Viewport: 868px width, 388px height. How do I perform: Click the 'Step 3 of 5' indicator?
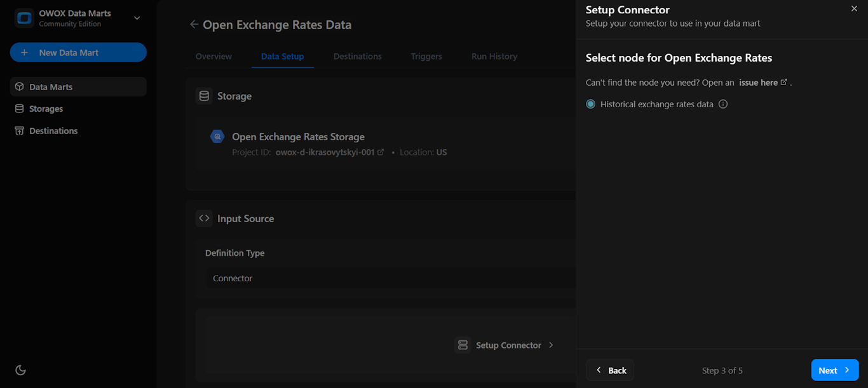pyautogui.click(x=722, y=371)
